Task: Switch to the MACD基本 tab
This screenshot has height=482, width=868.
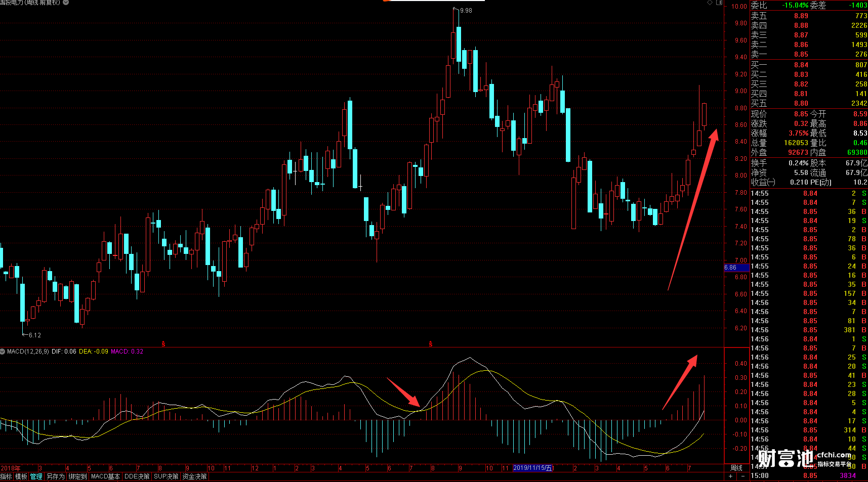Action: (105, 476)
